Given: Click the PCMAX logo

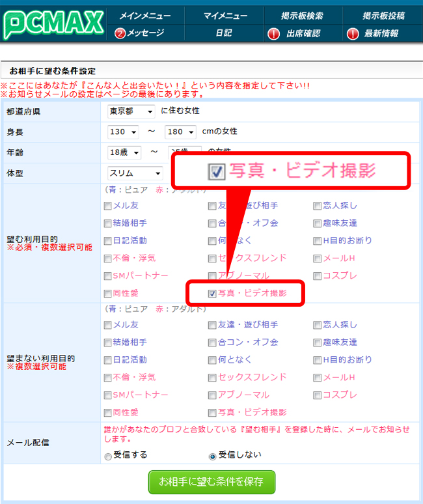Looking at the screenshot, I should [53, 23].
